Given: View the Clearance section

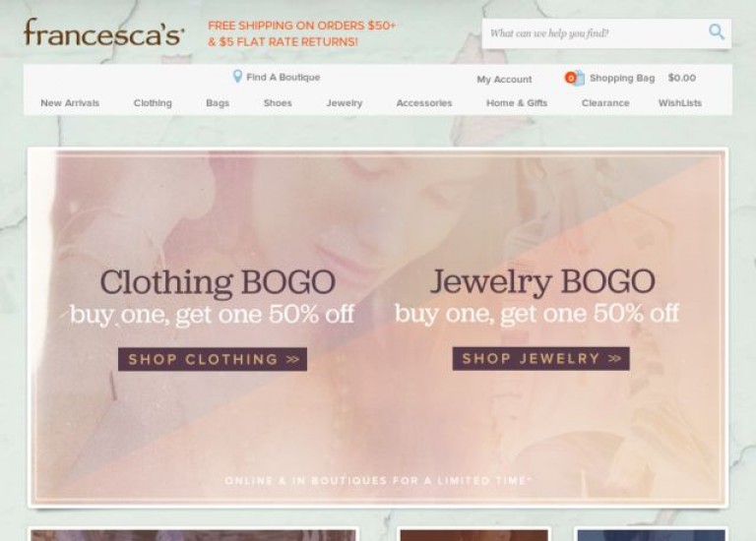Looking at the screenshot, I should (605, 103).
